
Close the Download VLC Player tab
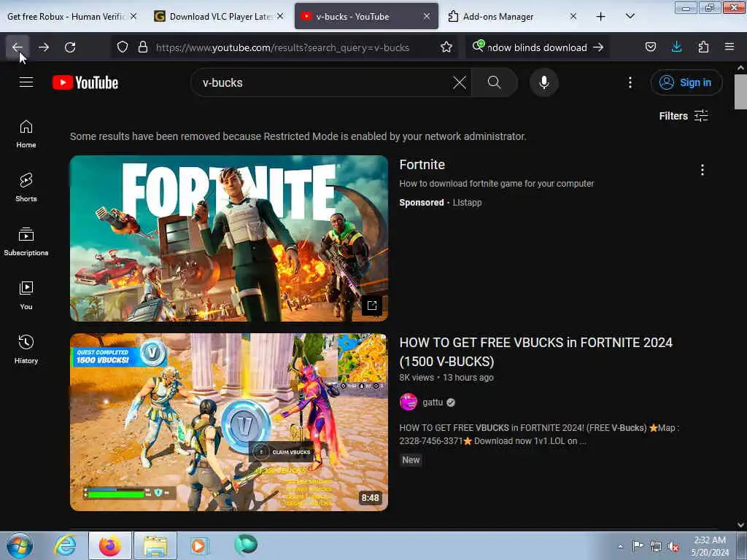click(x=280, y=16)
